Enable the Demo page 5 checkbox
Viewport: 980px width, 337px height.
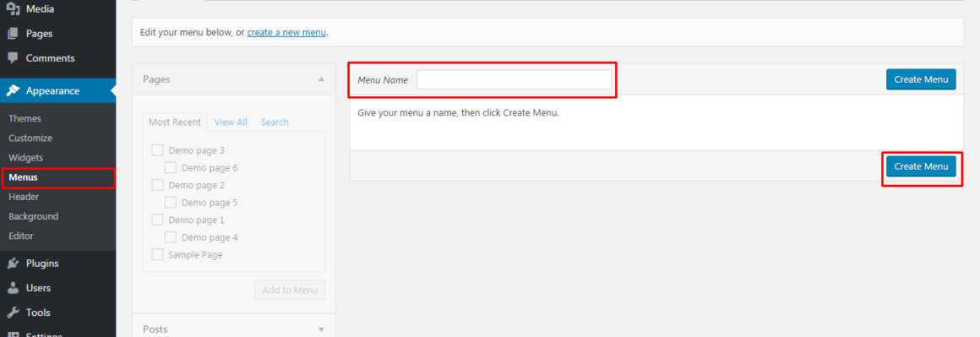[x=171, y=203]
